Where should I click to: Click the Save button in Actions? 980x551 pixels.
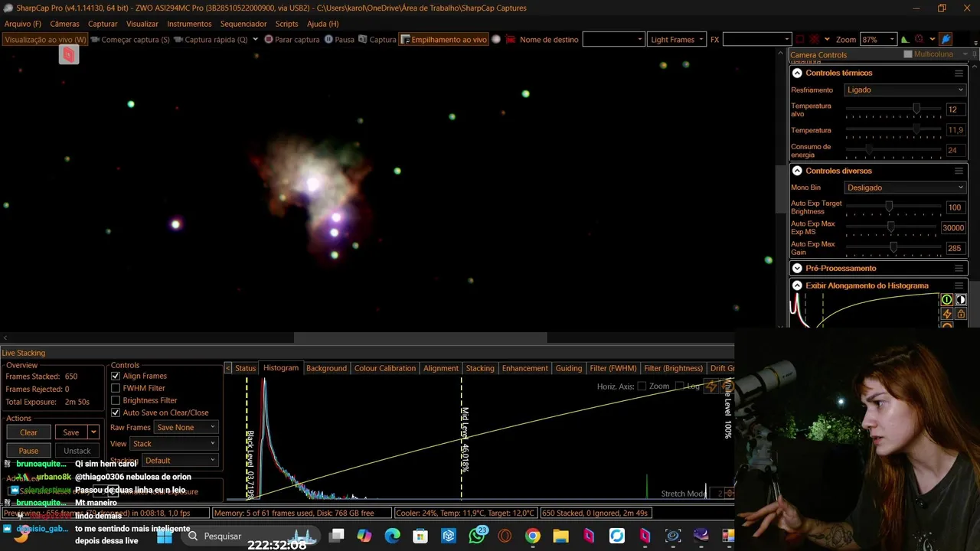tap(70, 432)
